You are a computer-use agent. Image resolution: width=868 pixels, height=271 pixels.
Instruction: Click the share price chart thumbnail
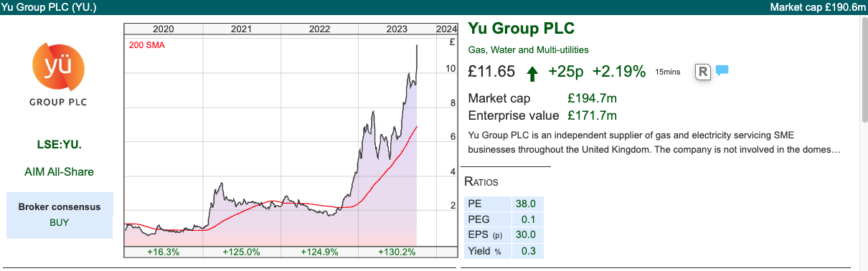pos(291,141)
